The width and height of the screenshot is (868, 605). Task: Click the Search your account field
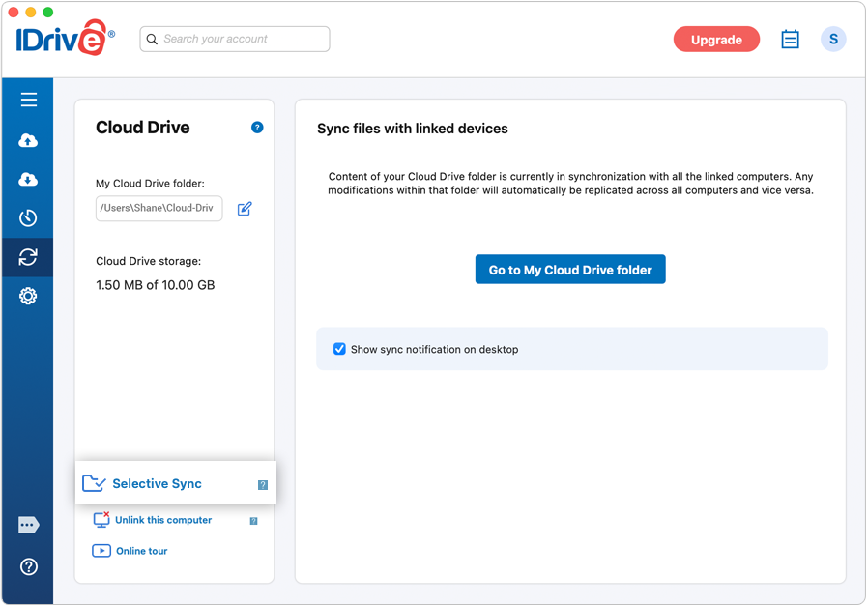point(235,40)
